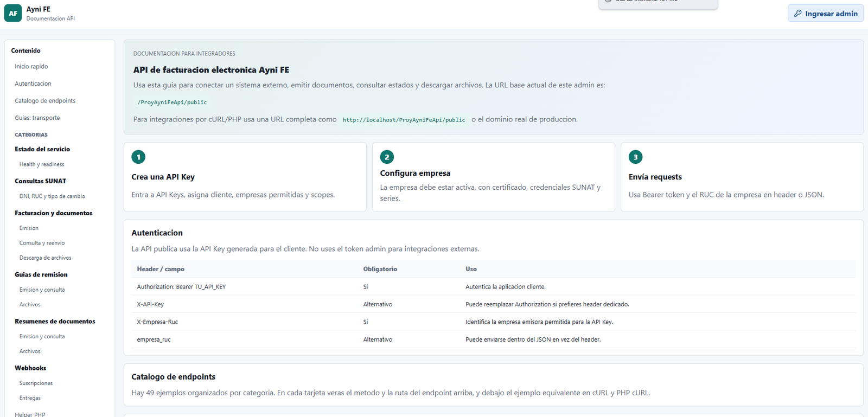Click the empresa_ruc table cell
868x417 pixels.
pos(154,339)
